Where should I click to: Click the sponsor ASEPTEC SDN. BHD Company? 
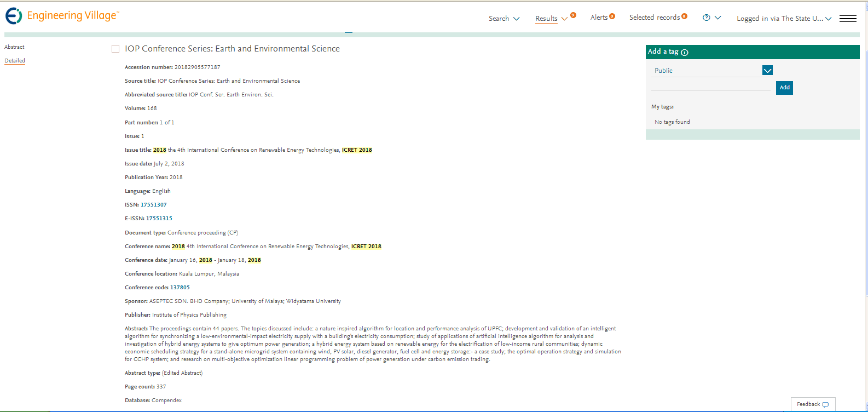[x=188, y=301]
